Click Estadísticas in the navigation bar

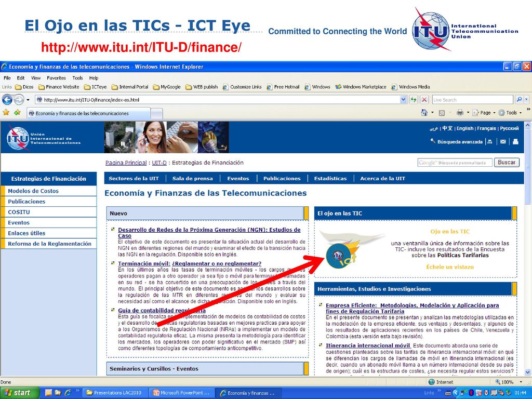coord(330,179)
